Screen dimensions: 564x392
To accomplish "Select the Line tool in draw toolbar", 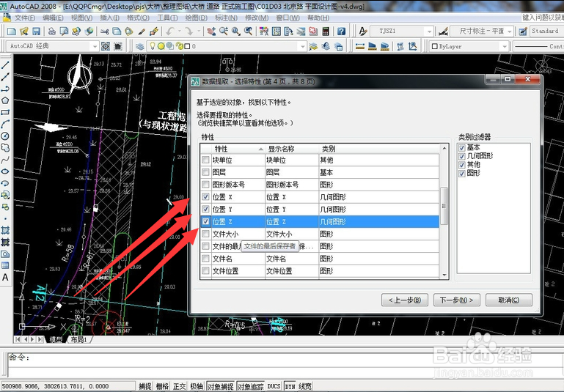I will [5, 65].
